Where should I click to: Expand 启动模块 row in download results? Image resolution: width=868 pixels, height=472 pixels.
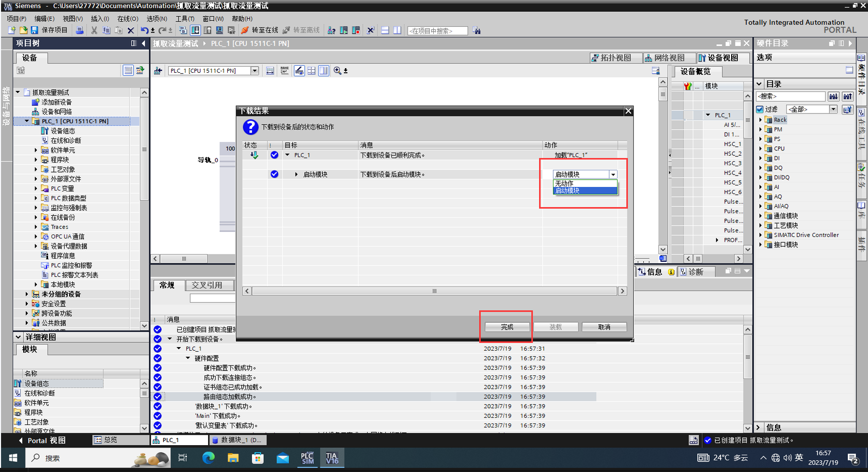pos(296,175)
